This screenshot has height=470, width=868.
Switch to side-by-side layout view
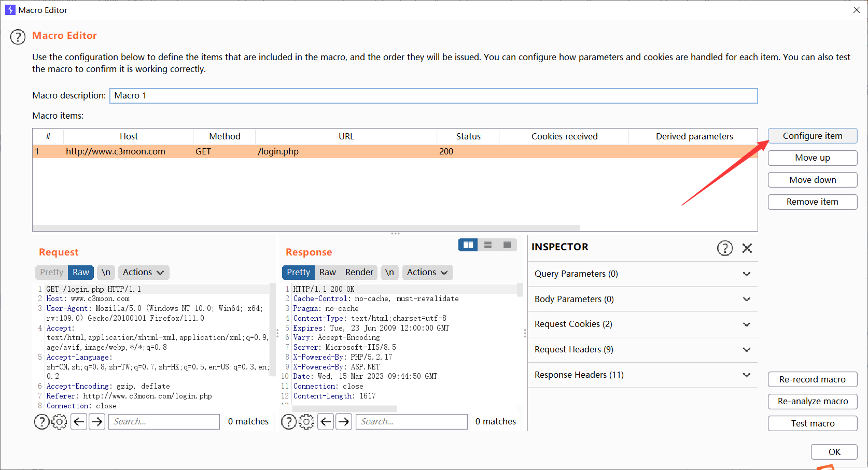click(468, 245)
